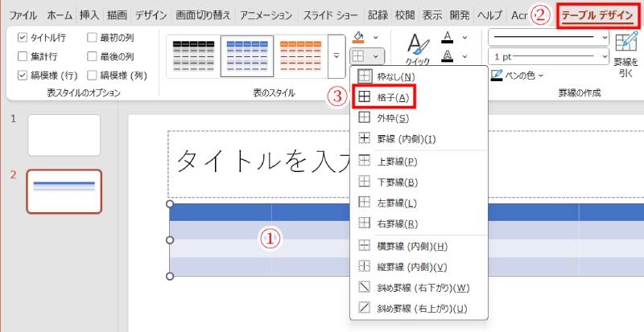Viewport: 644px width, 332px height.
Task: Open the 1 pt pen weight dropdown
Action: (x=548, y=56)
